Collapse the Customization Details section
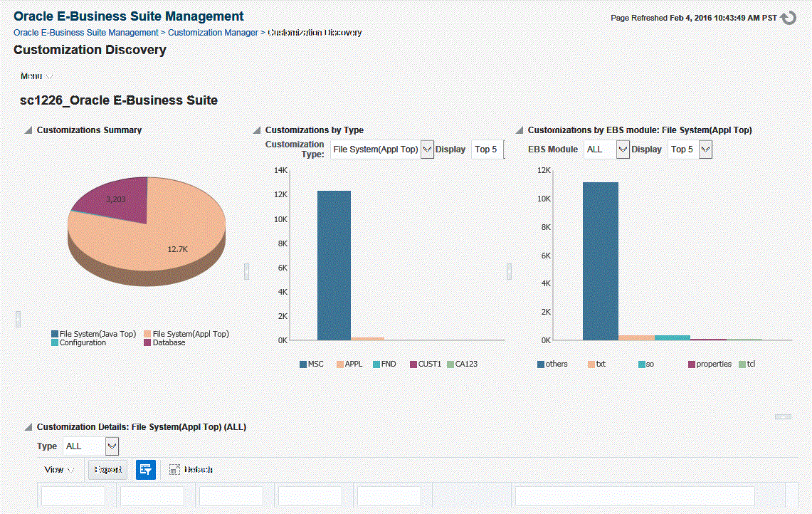This screenshot has height=514, width=812. (x=28, y=427)
